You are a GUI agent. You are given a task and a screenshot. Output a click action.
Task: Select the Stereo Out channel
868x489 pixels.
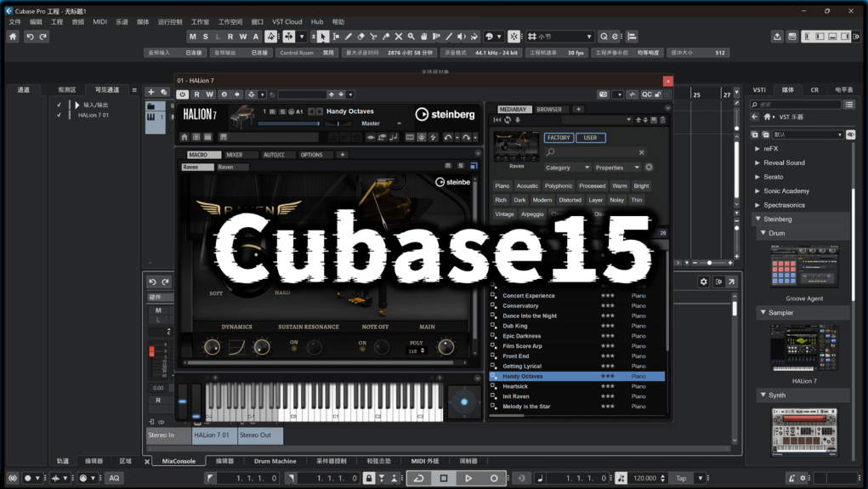[x=260, y=435]
